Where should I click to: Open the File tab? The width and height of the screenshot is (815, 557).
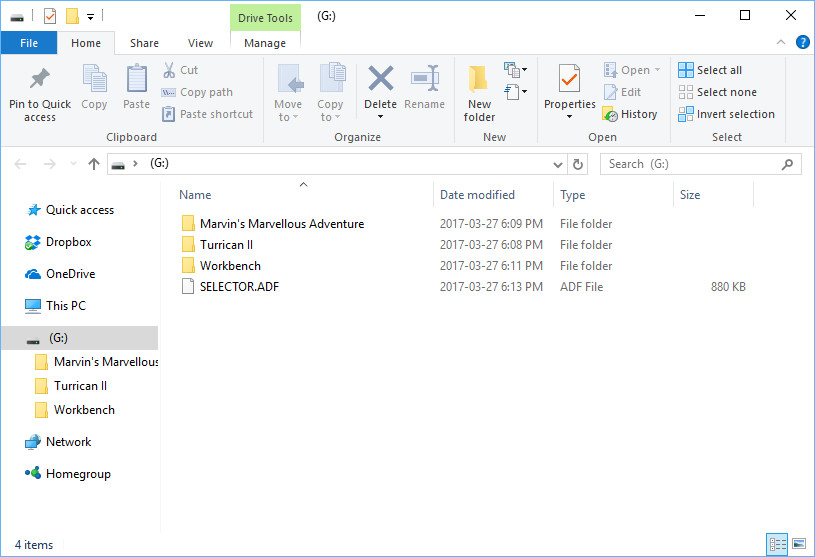29,43
